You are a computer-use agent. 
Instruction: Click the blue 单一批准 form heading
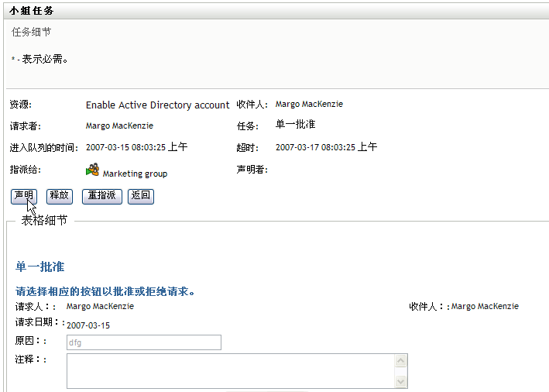pyautogui.click(x=40, y=266)
